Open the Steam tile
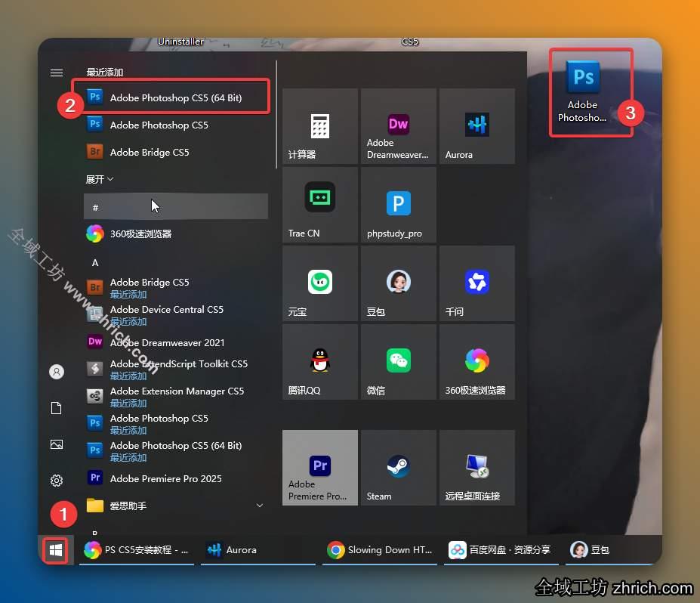 (x=398, y=468)
